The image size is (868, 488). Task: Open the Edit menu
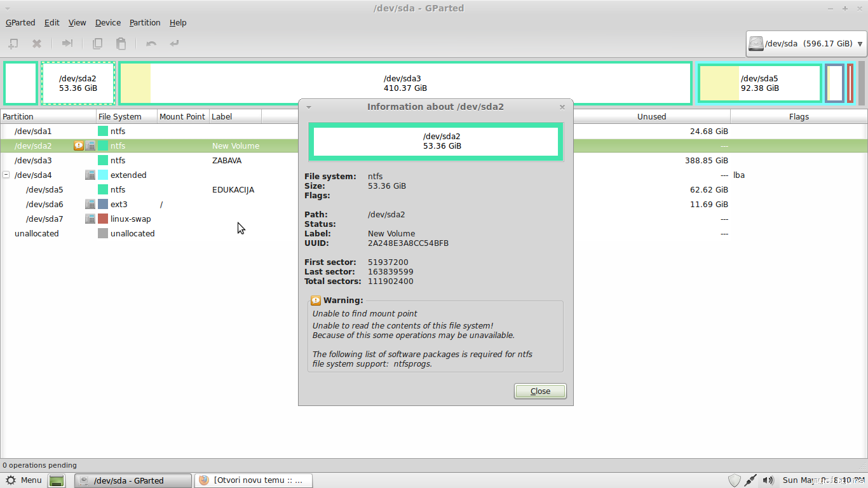pyautogui.click(x=52, y=22)
